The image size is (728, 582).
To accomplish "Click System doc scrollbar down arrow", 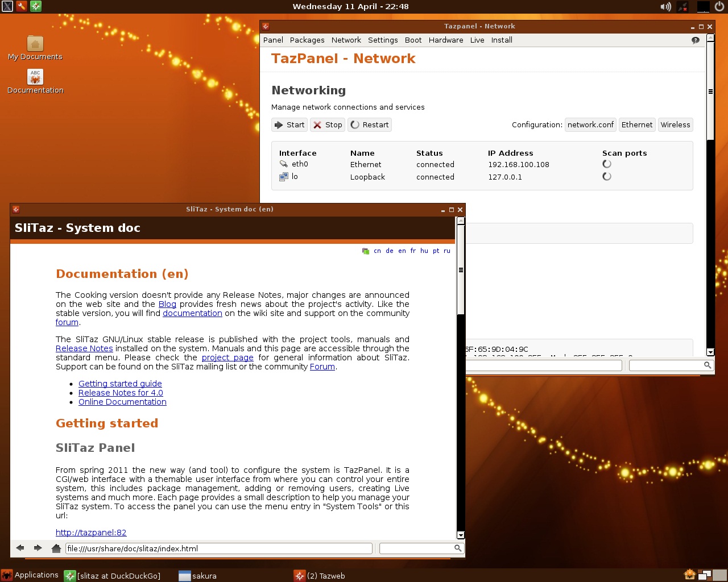I will [x=461, y=535].
